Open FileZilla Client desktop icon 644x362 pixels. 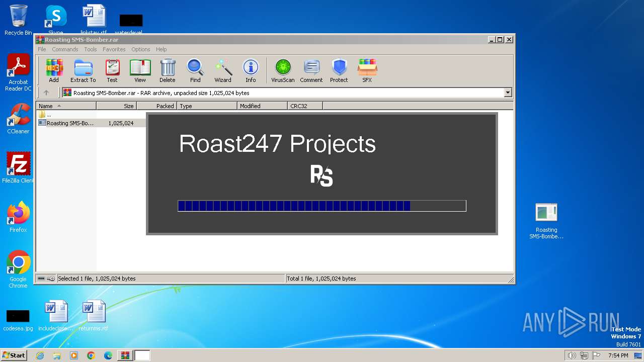coord(18,168)
